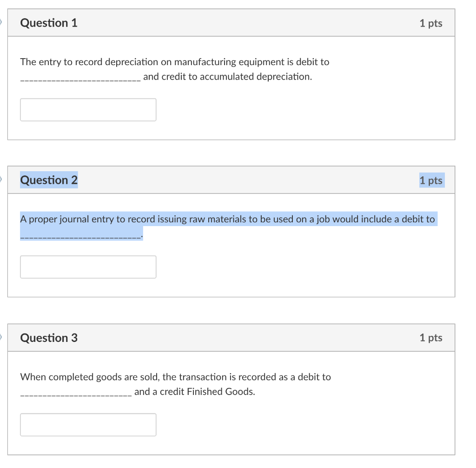
Task: Click the Question 3 answer input box
Action: pyautogui.click(x=88, y=424)
